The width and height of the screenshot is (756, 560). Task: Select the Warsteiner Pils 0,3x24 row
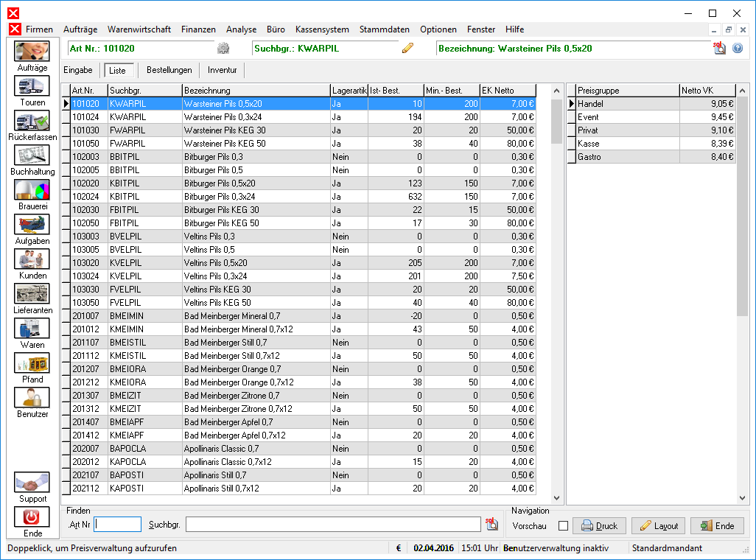[x=299, y=116]
